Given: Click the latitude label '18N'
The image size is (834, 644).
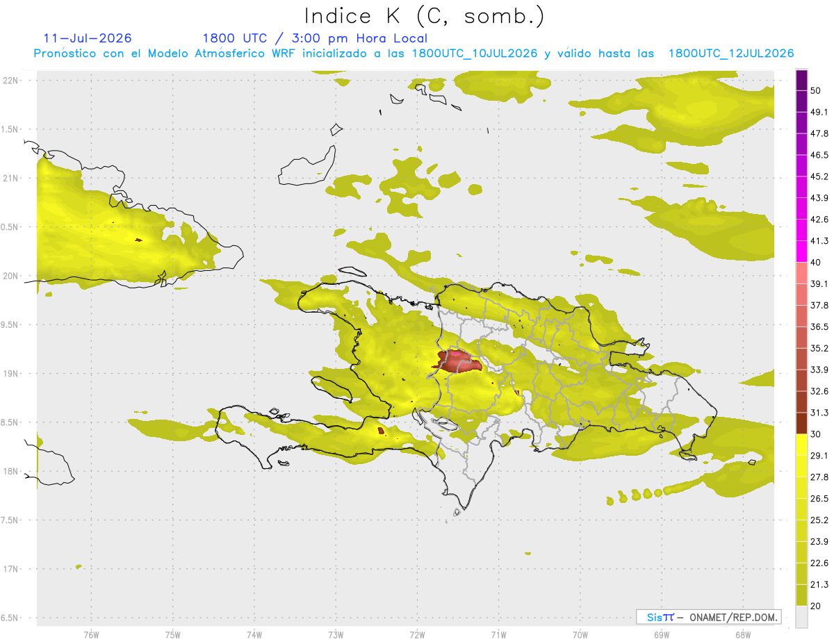Looking at the screenshot, I should pyautogui.click(x=11, y=472).
